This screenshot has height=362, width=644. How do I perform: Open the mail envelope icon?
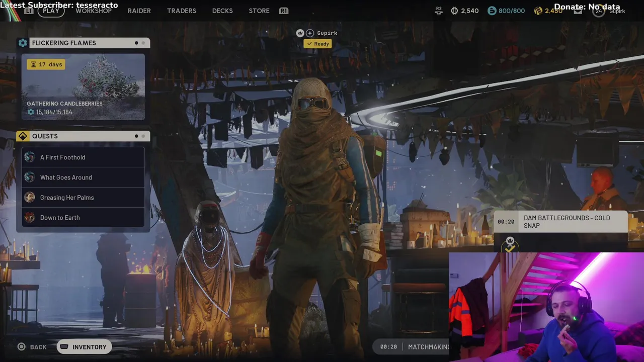[578, 11]
